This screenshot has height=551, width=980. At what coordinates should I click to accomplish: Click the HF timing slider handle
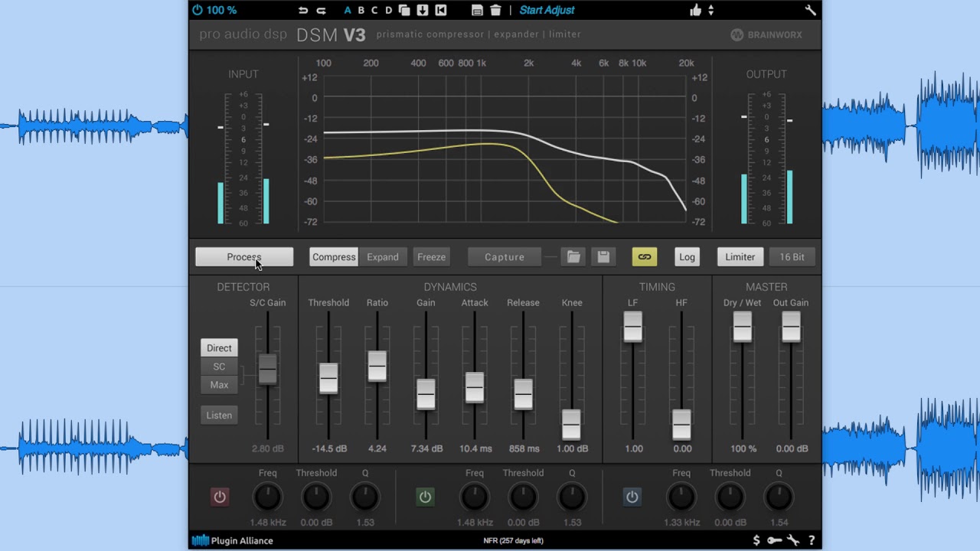tap(681, 424)
